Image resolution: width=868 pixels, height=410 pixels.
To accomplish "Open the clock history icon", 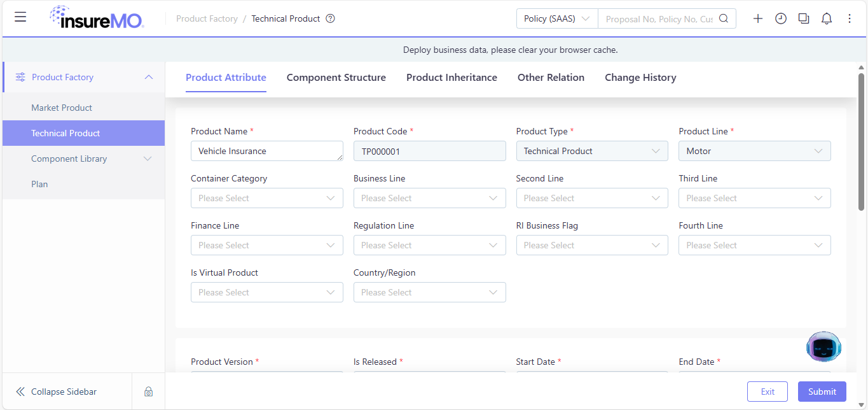I will pyautogui.click(x=781, y=18).
